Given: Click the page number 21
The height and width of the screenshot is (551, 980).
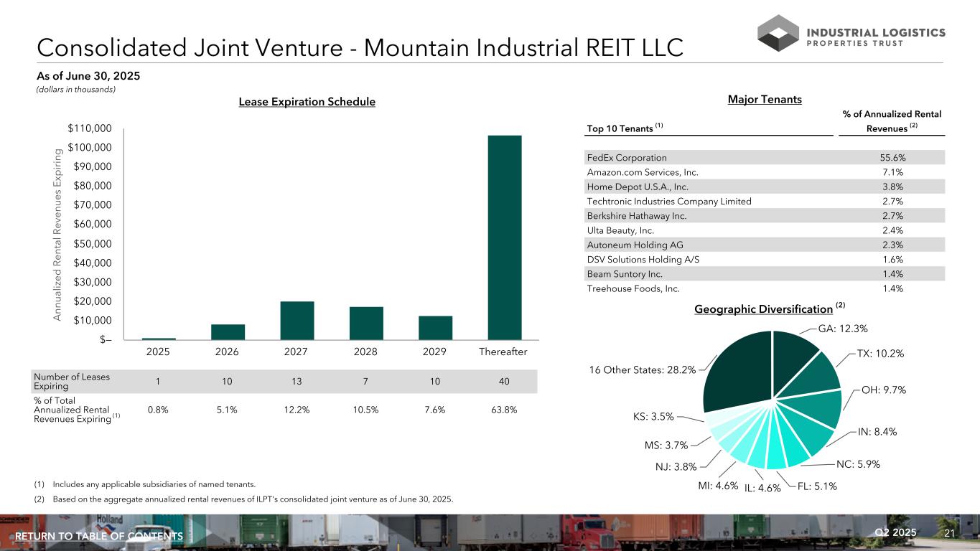Looking at the screenshot, I should coord(949,533).
